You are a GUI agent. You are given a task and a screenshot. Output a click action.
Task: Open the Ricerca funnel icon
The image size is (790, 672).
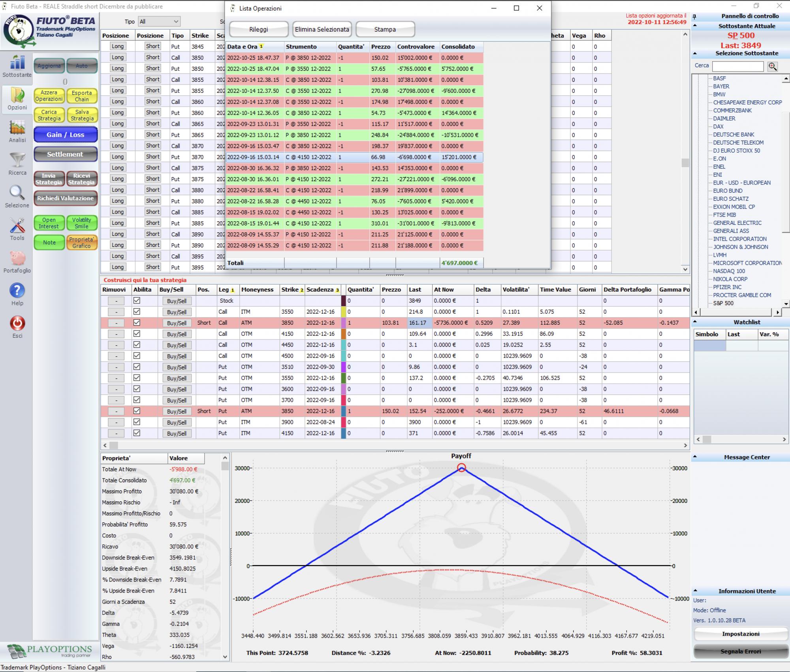coord(17,160)
